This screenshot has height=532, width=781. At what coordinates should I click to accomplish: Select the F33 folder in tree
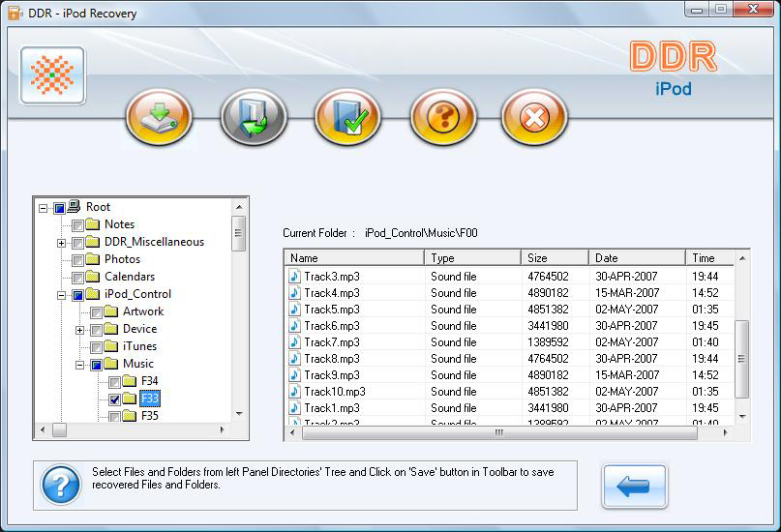tap(150, 399)
